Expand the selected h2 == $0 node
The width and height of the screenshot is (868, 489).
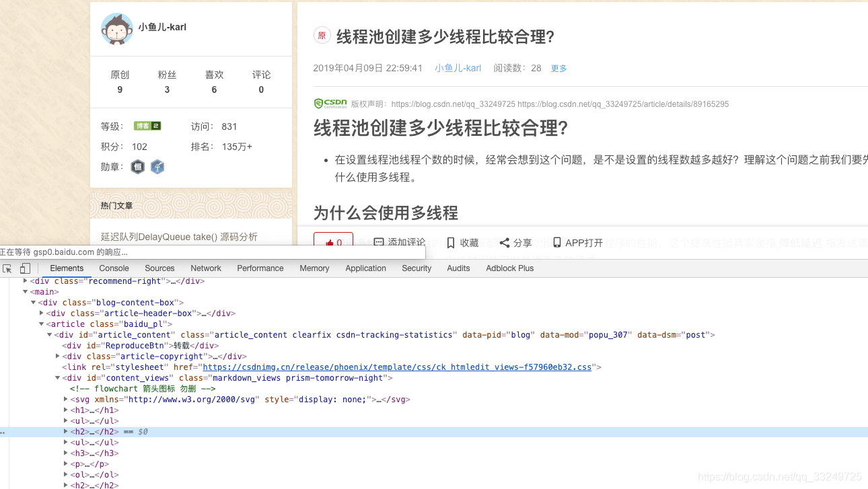pos(66,432)
